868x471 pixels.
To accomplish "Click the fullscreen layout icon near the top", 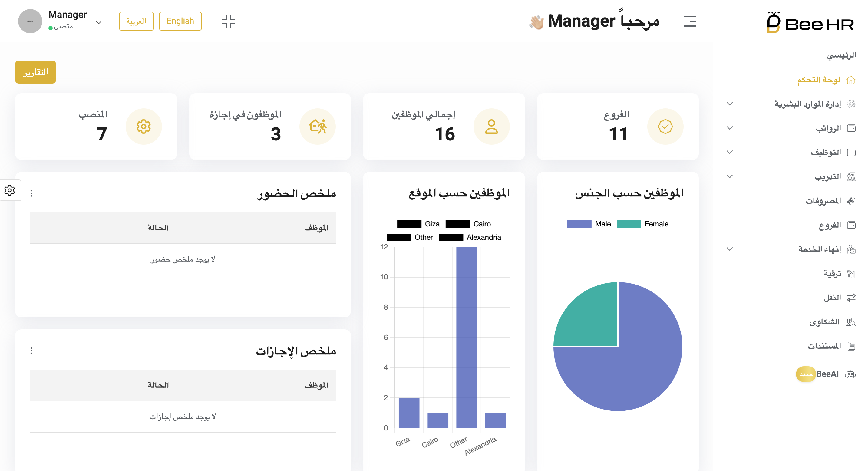I will point(229,21).
